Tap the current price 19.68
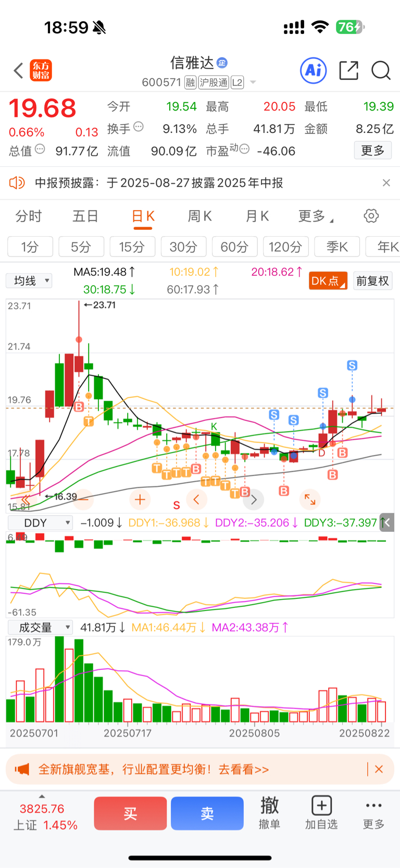 tap(43, 108)
